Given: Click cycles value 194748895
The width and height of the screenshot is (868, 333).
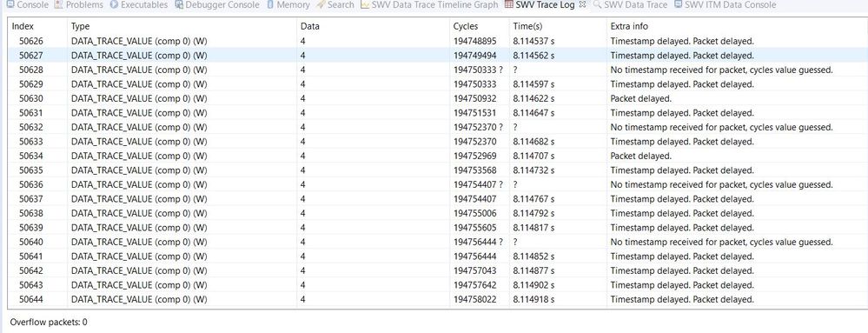Looking at the screenshot, I should 475,41.
